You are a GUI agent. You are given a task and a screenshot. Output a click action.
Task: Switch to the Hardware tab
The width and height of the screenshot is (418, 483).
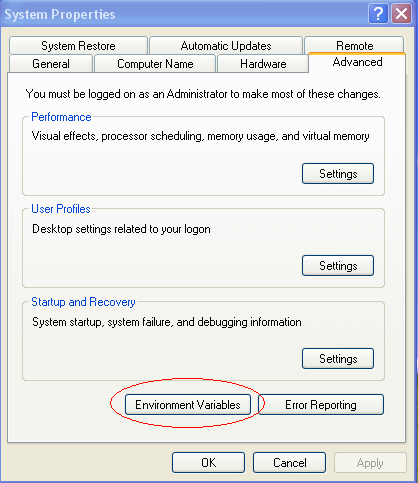click(x=263, y=64)
